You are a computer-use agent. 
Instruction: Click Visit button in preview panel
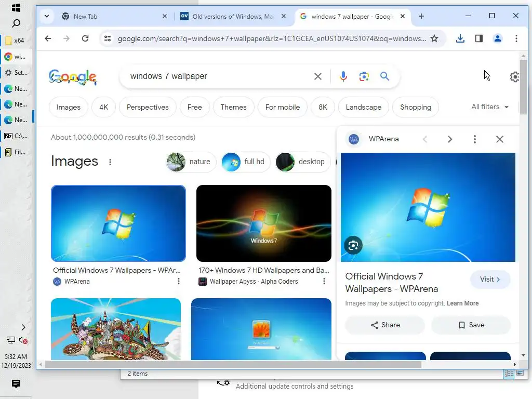pyautogui.click(x=490, y=279)
